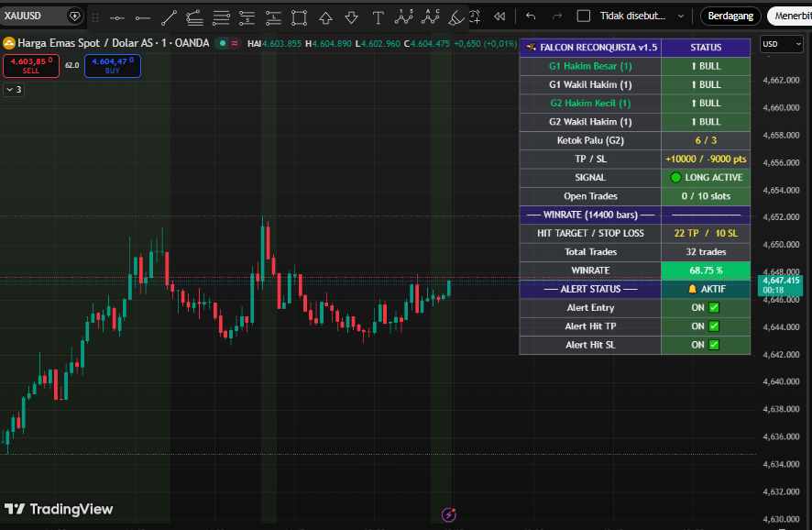Create an alert with the clock-plus icon
This screenshot has width=812, height=530.
[x=475, y=17]
